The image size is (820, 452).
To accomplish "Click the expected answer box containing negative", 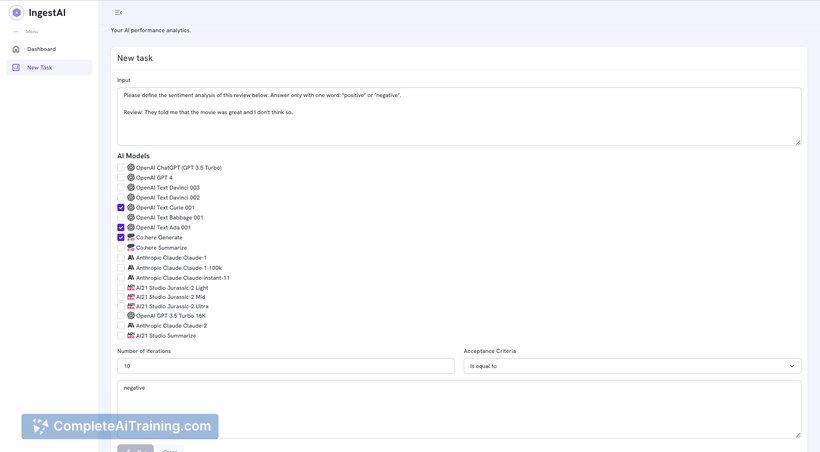I will [459, 410].
